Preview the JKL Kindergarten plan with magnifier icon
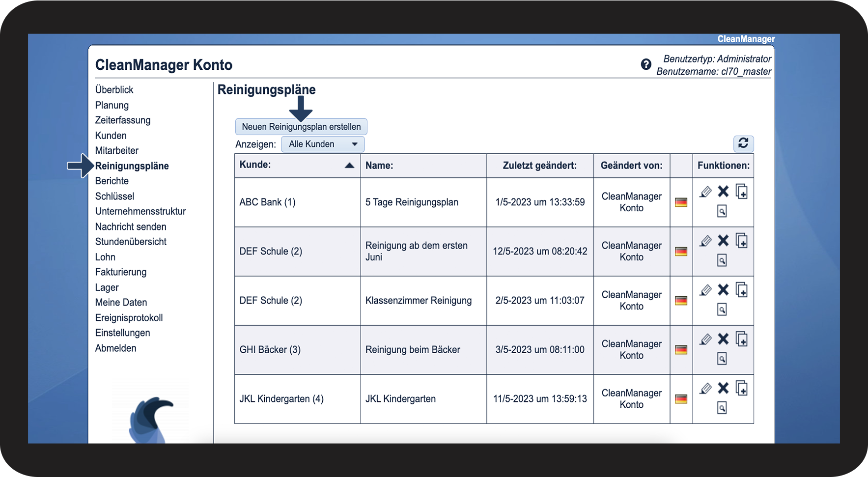Image resolution: width=868 pixels, height=477 pixels. pos(722,408)
